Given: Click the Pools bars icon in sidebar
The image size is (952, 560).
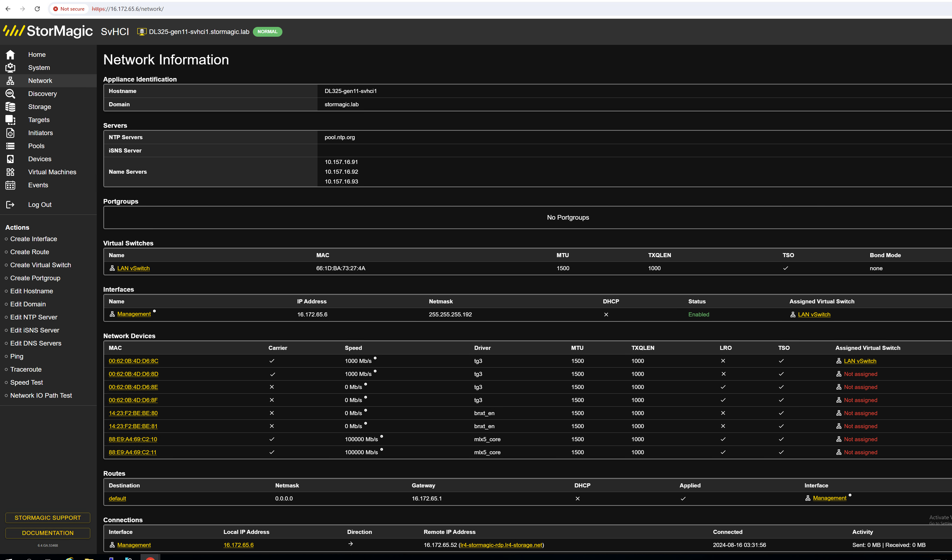Looking at the screenshot, I should point(10,146).
